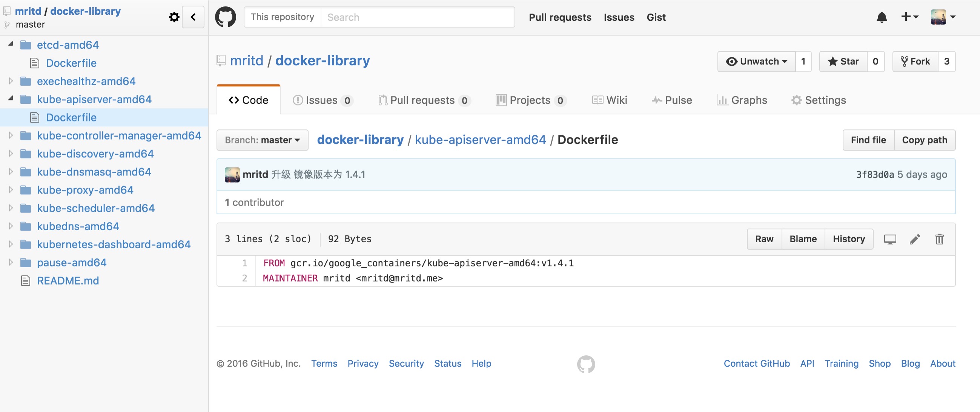Expand kube-scheduler-amd64 folder arrow
This screenshot has width=980, height=412.
[11, 208]
